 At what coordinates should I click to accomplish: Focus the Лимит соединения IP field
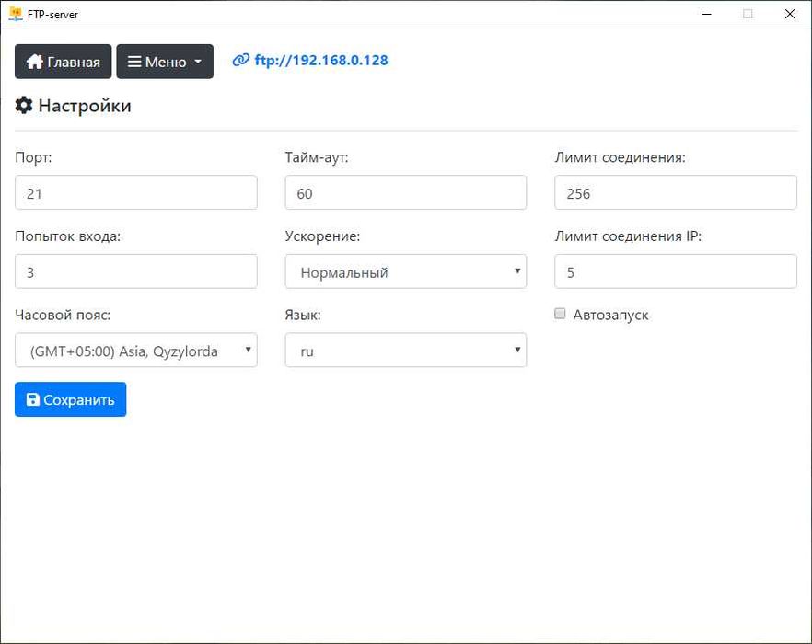676,272
